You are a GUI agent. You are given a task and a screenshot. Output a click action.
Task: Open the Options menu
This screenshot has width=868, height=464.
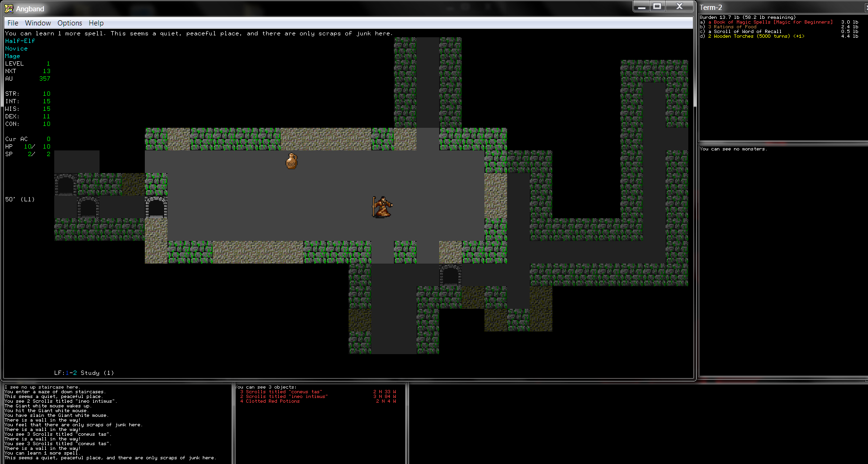coord(69,23)
